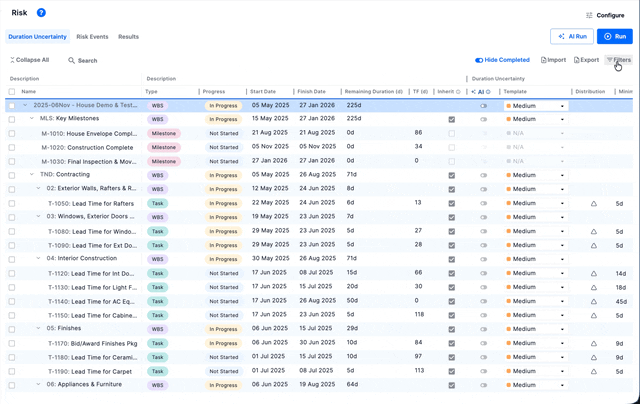Toggle the Hide Completed switch

point(479,60)
